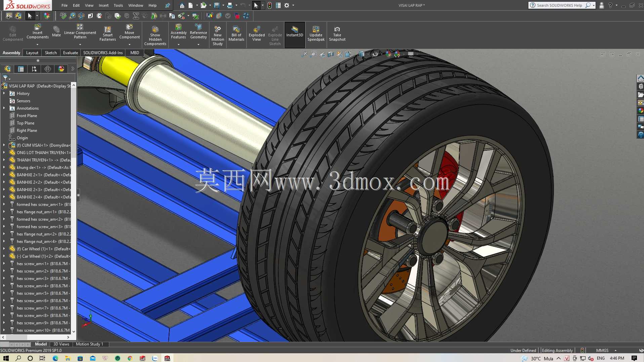Open the FeatureManager Design Tree tab
Screen dimensions: 644x362
coord(7,69)
